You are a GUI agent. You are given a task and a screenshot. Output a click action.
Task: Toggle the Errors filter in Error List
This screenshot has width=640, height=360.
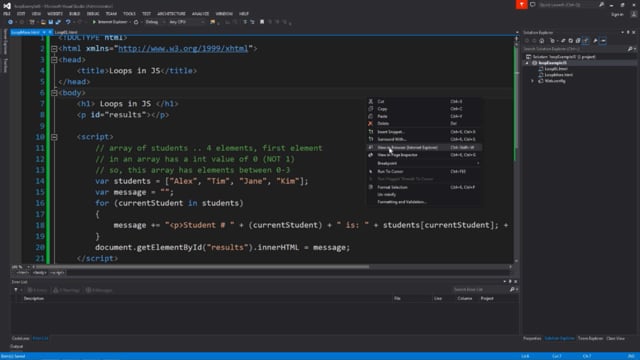(37, 290)
